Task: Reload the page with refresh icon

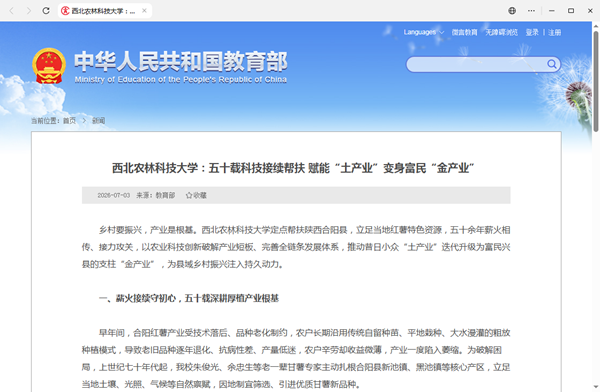Action: click(46, 11)
